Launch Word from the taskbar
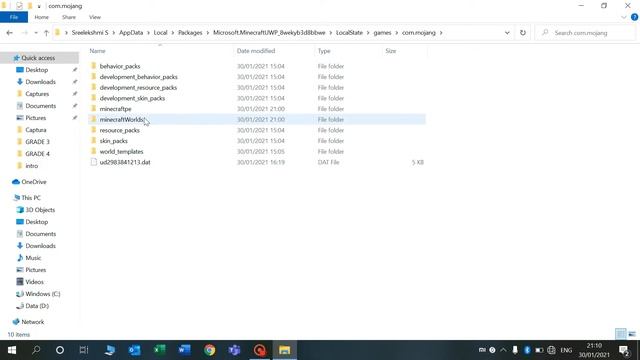640x360 pixels. coord(184,350)
